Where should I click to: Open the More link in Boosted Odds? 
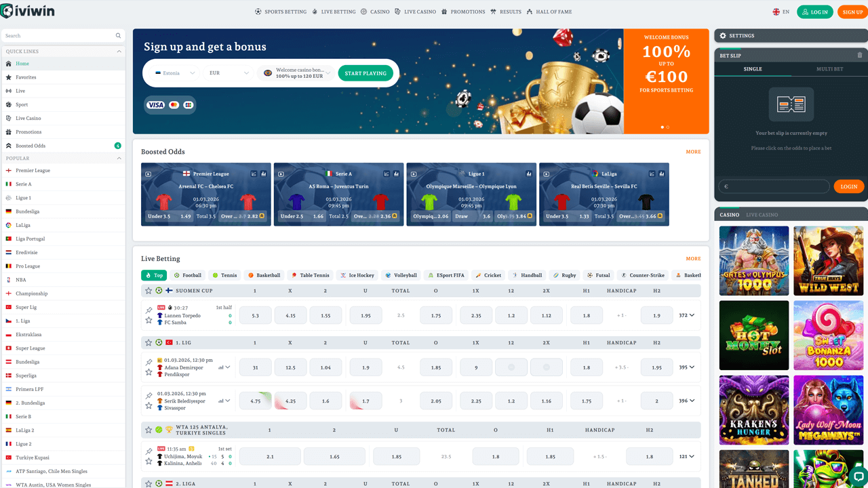coord(693,152)
